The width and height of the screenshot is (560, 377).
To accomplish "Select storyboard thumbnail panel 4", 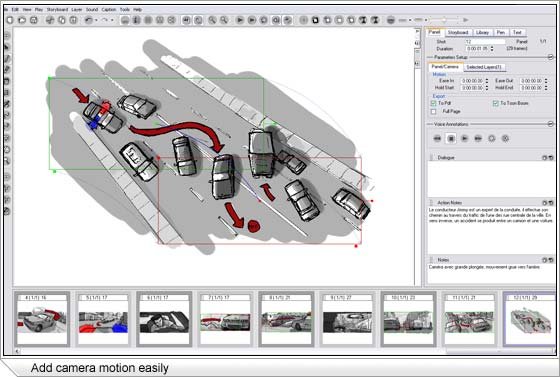I will click(42, 319).
